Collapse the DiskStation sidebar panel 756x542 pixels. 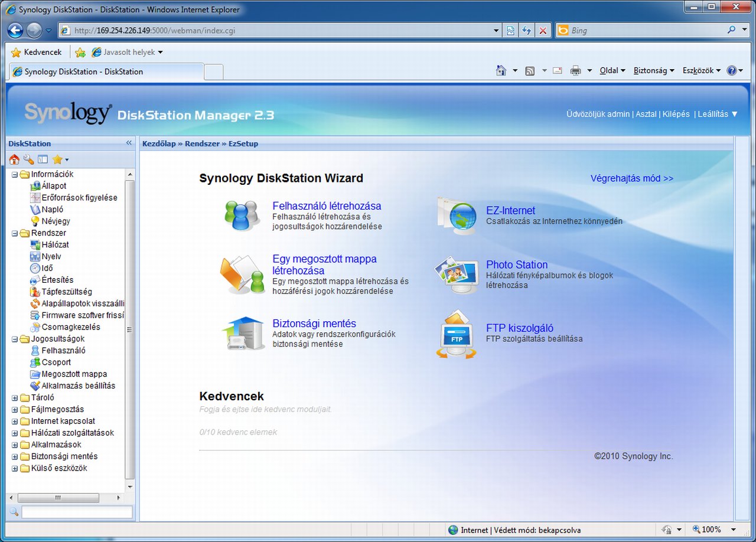tap(129, 143)
